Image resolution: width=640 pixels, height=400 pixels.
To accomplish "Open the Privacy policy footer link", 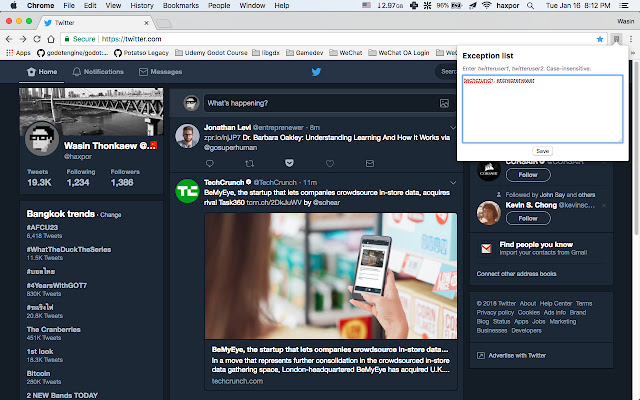I will (495, 312).
